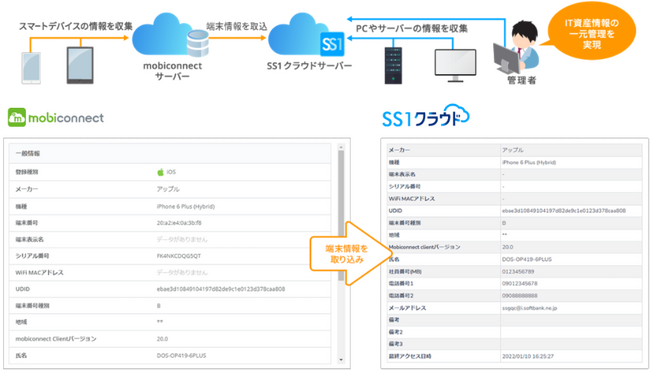
Task: Click the WiFi MACアドレス label in SS1 panel
Action: [x=412, y=199]
